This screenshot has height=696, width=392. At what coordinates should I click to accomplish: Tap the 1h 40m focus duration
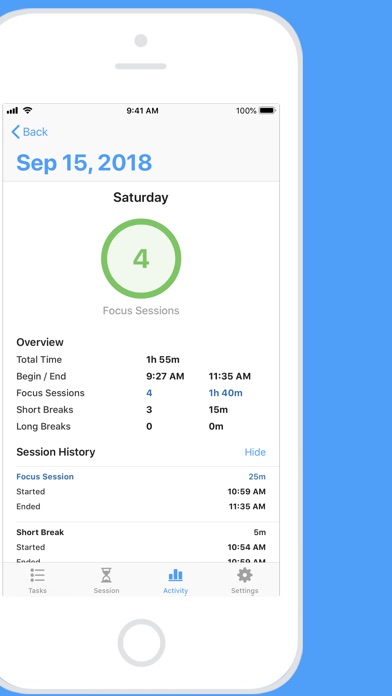(226, 393)
